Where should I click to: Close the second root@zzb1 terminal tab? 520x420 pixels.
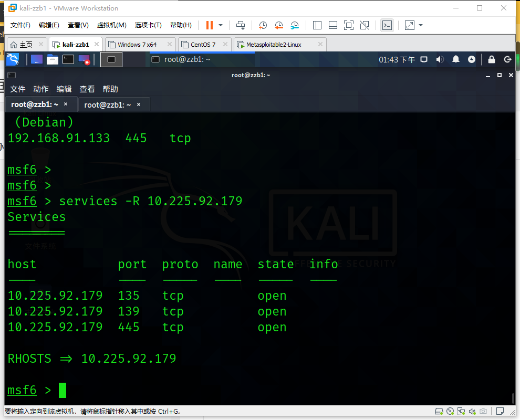(139, 104)
